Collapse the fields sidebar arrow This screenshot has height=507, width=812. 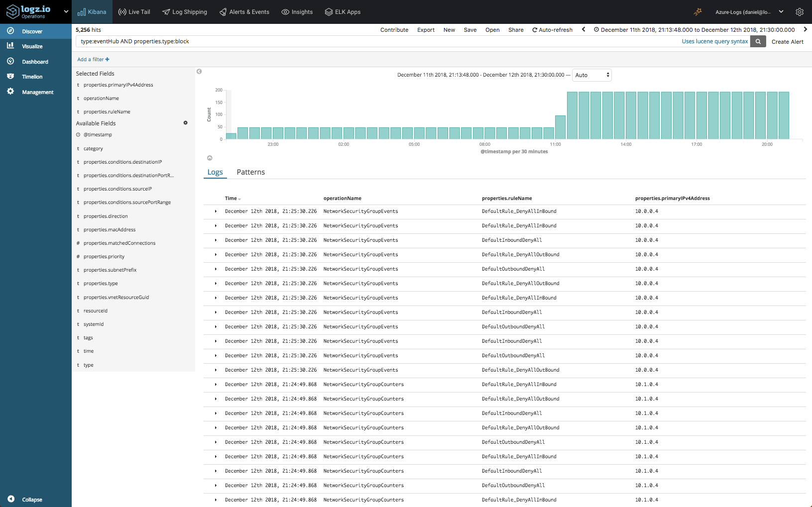pyautogui.click(x=199, y=72)
